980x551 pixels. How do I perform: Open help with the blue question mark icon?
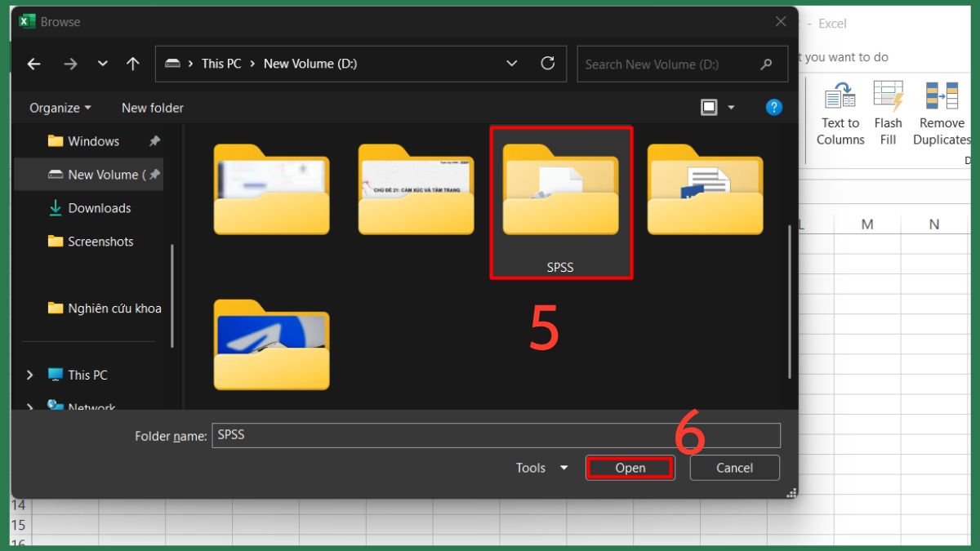pyautogui.click(x=773, y=107)
